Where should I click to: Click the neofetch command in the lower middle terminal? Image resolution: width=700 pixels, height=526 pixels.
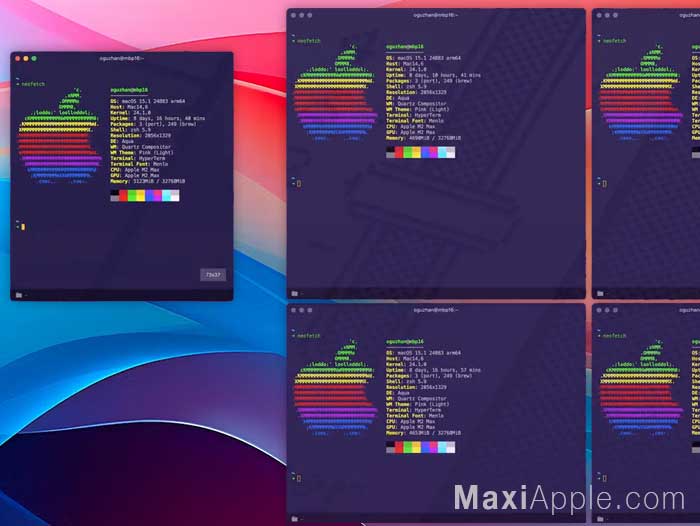pyautogui.click(x=309, y=335)
